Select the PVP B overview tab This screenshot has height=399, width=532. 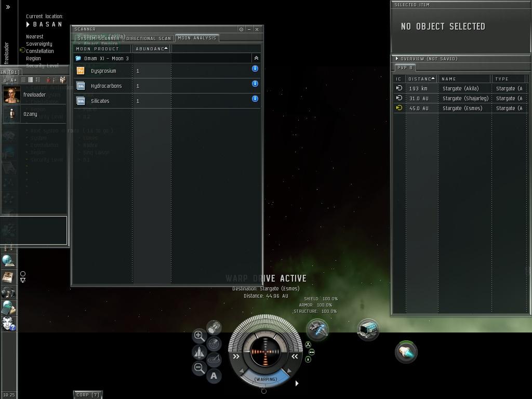405,68
